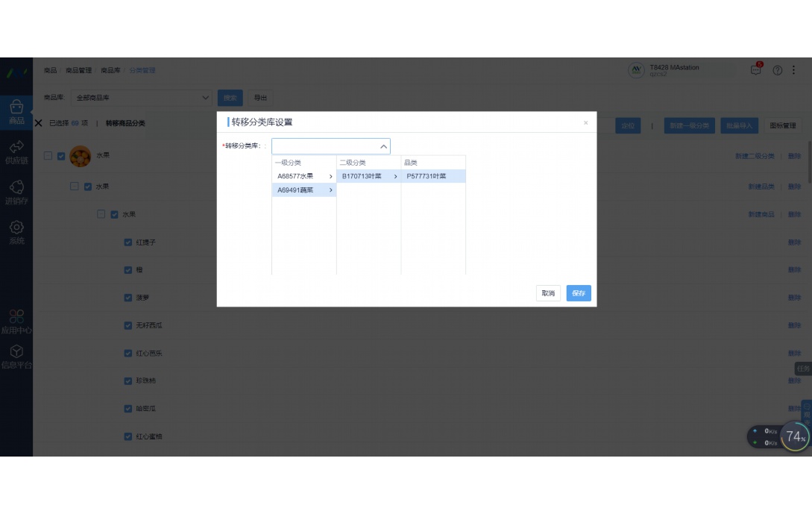This screenshot has width=812, height=514.
Task: Uncheck the 红提子 checkbox
Action: 128,242
